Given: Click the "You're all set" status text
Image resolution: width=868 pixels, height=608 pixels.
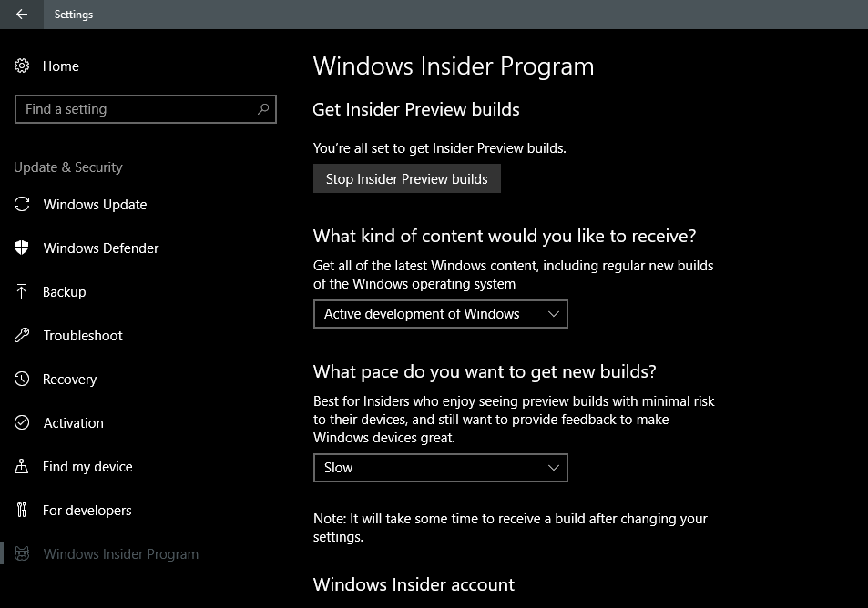Looking at the screenshot, I should coord(440,148).
